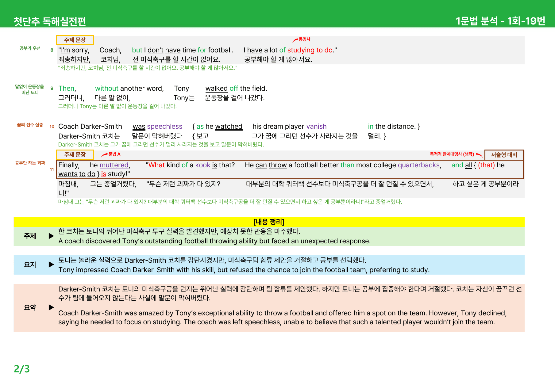Click sentence number 10

[52, 126]
